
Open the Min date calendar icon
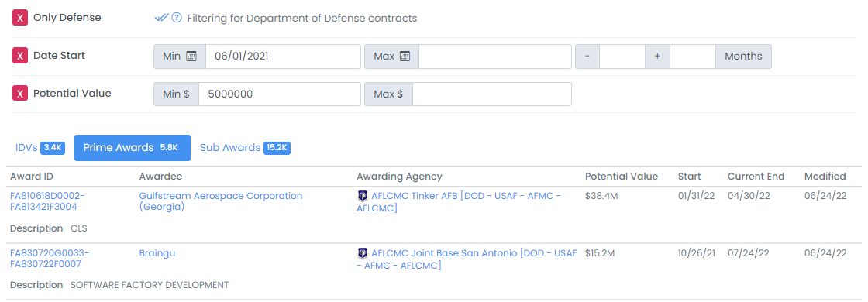coord(191,56)
